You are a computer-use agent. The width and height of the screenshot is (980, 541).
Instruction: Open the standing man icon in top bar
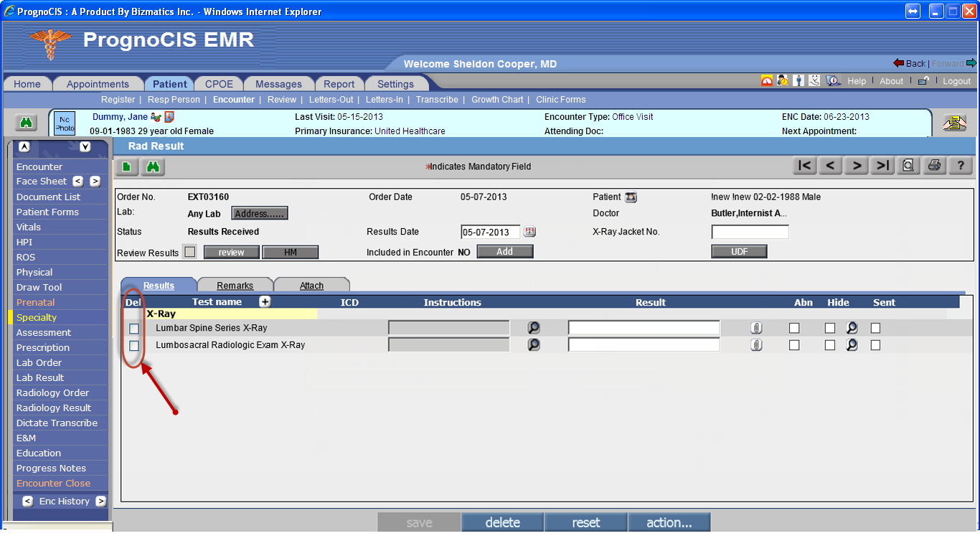coord(798,81)
